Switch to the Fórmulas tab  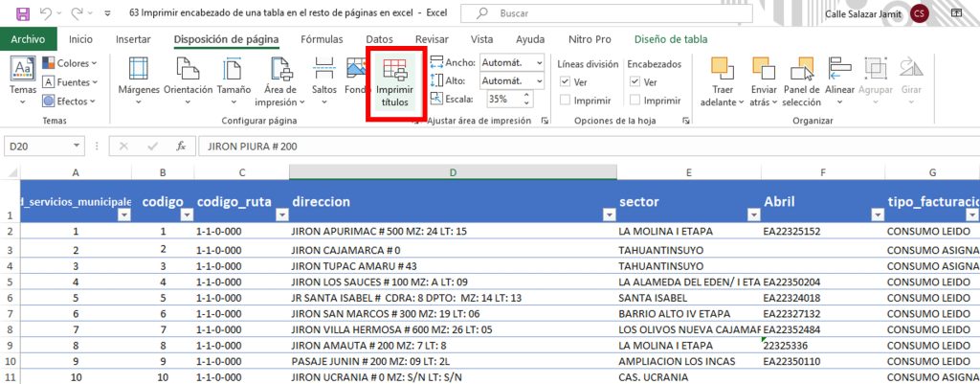pyautogui.click(x=321, y=39)
